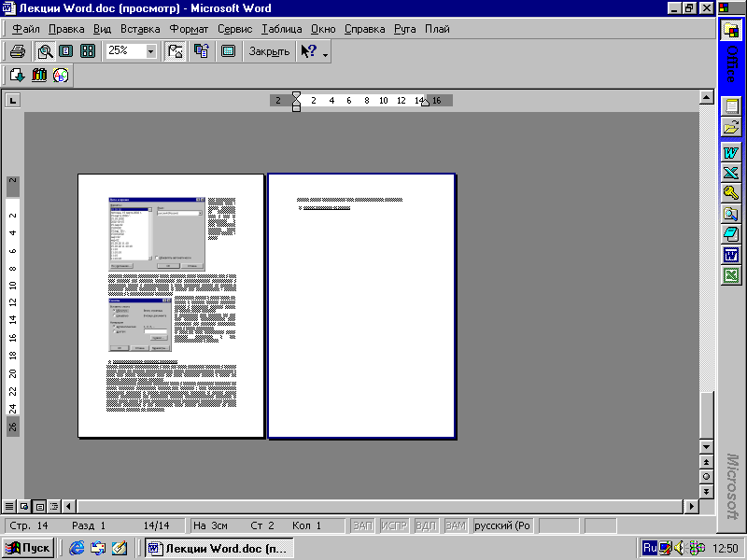
Task: Click the magnifier document icon in shortcut bar
Action: pyautogui.click(x=731, y=214)
